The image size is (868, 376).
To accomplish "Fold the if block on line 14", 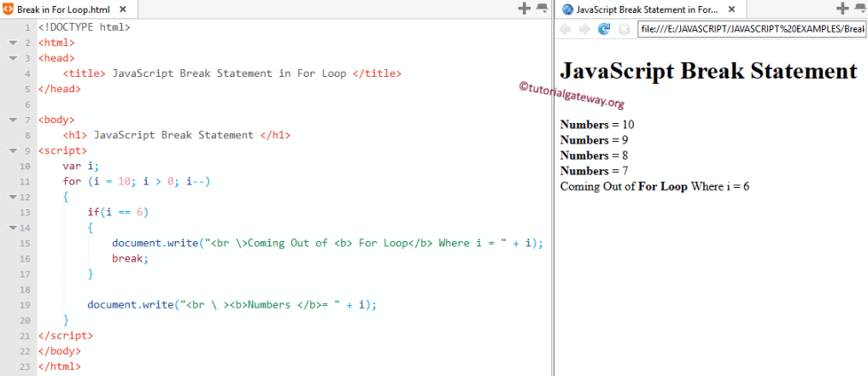I will pyautogui.click(x=13, y=227).
